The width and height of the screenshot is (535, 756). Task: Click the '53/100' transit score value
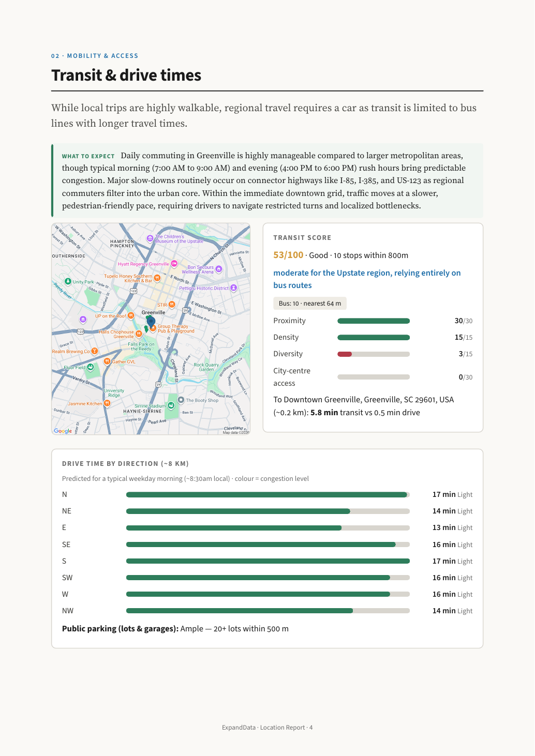[288, 255]
